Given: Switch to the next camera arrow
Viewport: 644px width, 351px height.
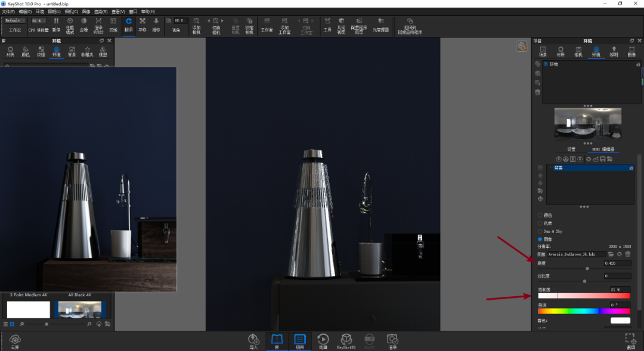Looking at the screenshot, I should [x=222, y=20].
